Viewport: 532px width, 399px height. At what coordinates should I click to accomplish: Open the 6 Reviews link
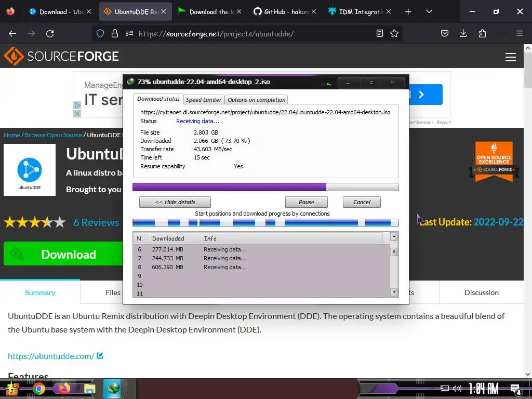click(x=96, y=222)
